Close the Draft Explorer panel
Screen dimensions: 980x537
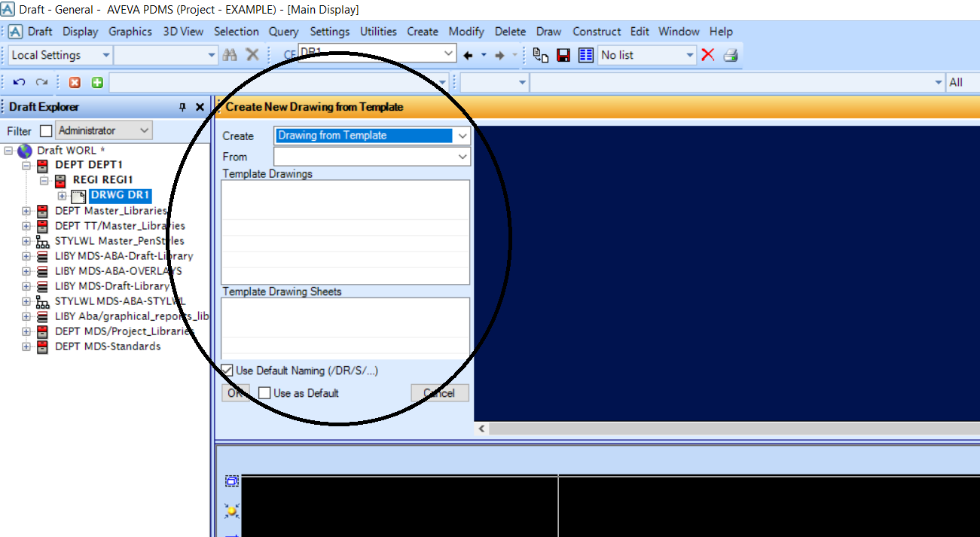point(200,108)
